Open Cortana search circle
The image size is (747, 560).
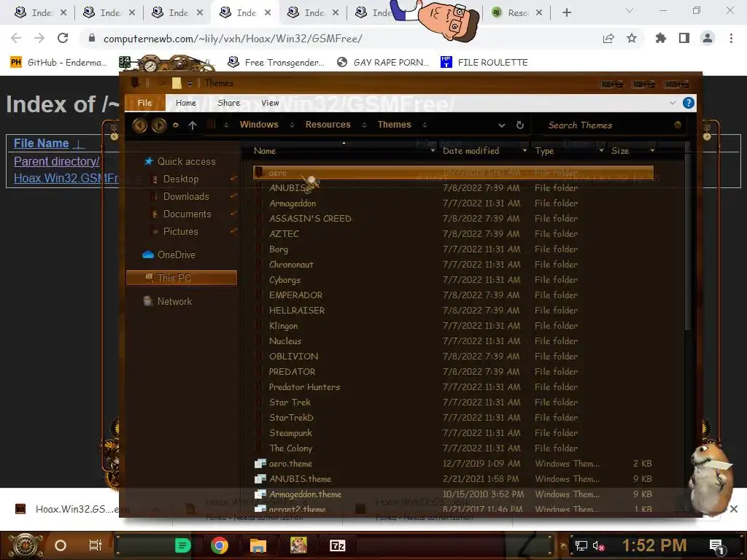pos(60,545)
